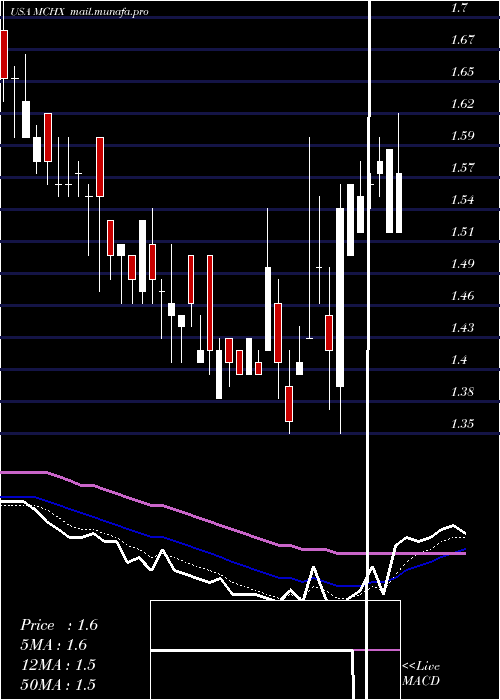Select the 1.57 price axis label
The image size is (500, 700).
click(x=462, y=168)
